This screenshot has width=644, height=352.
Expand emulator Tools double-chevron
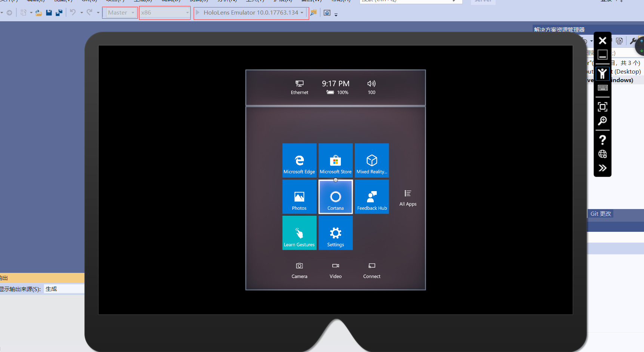click(x=603, y=168)
